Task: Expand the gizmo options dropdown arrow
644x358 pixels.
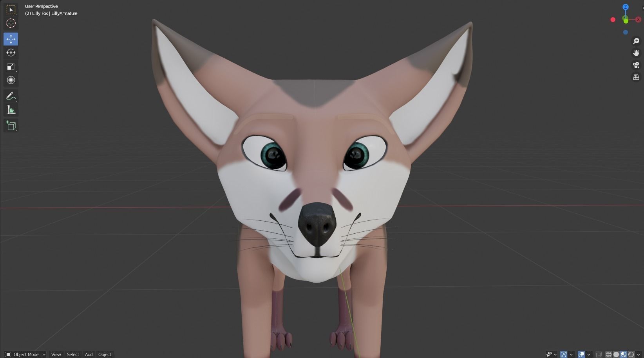Action: click(571, 355)
